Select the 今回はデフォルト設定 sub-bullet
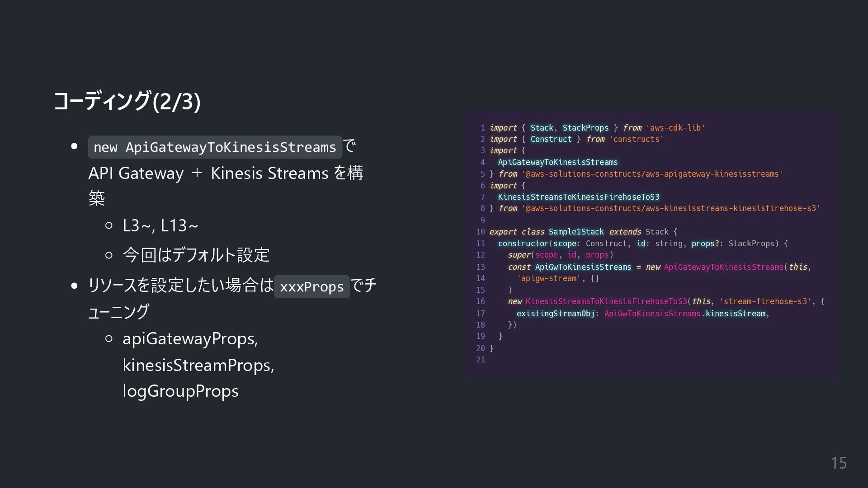868x488 pixels. (196, 255)
